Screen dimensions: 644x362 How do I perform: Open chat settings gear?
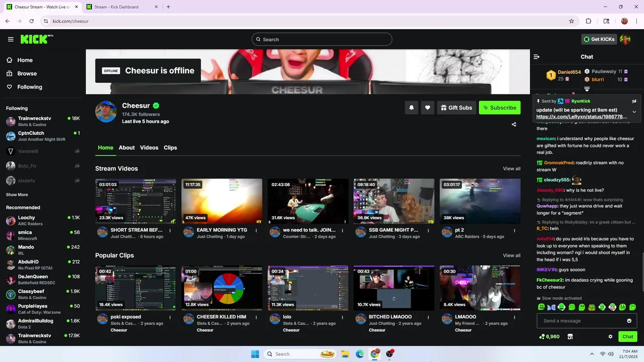(x=610, y=336)
